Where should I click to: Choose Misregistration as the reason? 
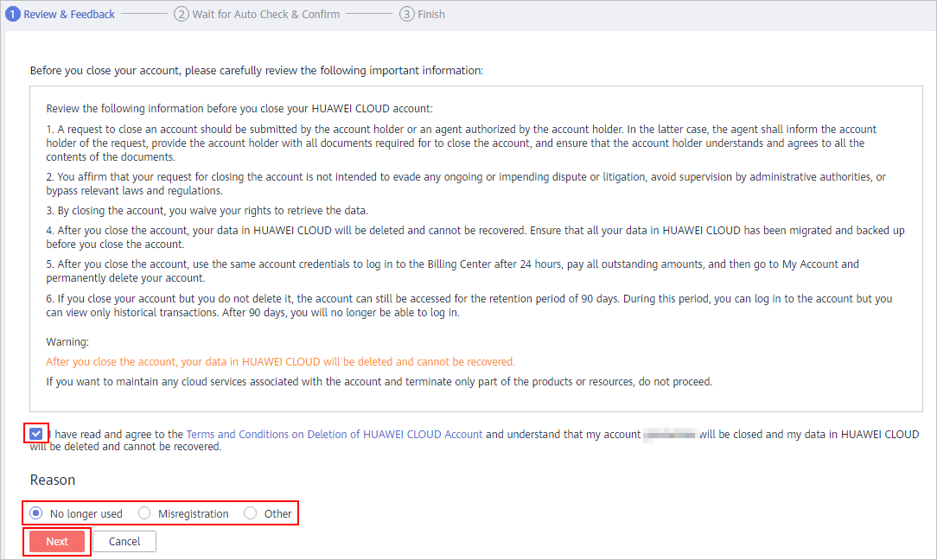pos(144,513)
